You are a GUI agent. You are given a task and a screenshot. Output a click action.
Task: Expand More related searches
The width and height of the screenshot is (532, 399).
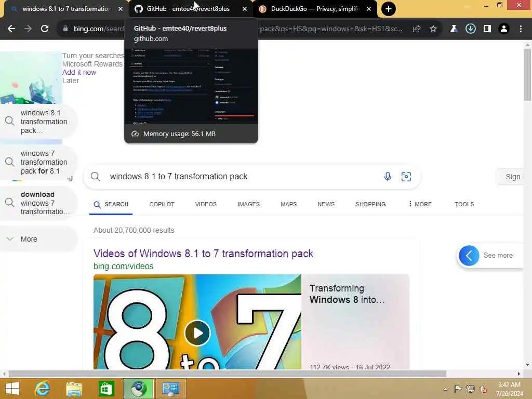tap(38, 239)
